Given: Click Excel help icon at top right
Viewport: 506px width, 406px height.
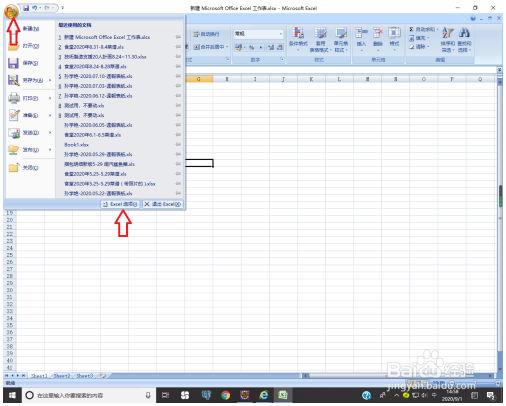Looking at the screenshot, I should click(473, 19).
